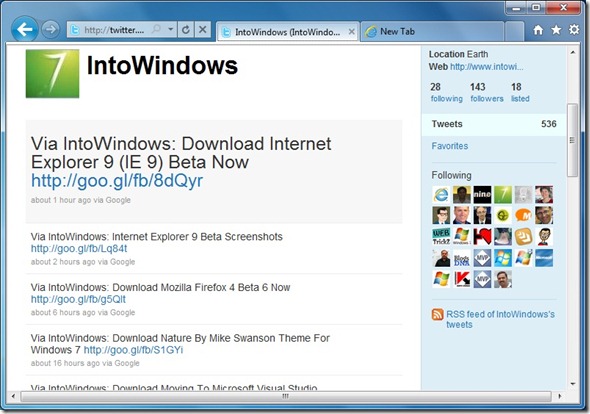Click the horizontal scrollbar thumb
Viewport: 590px width, 414px height.
(x=286, y=396)
